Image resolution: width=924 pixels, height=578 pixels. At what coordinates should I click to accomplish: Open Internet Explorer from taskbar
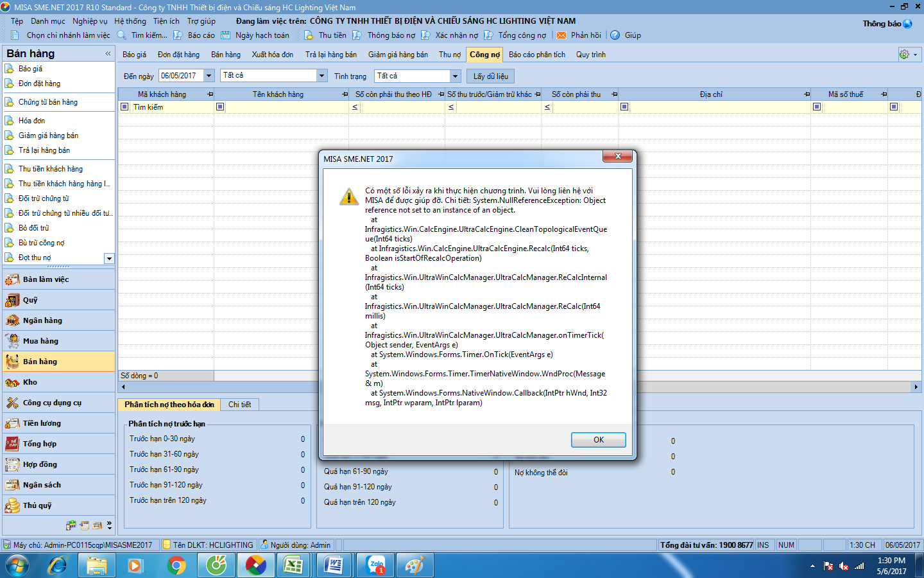tap(58, 566)
